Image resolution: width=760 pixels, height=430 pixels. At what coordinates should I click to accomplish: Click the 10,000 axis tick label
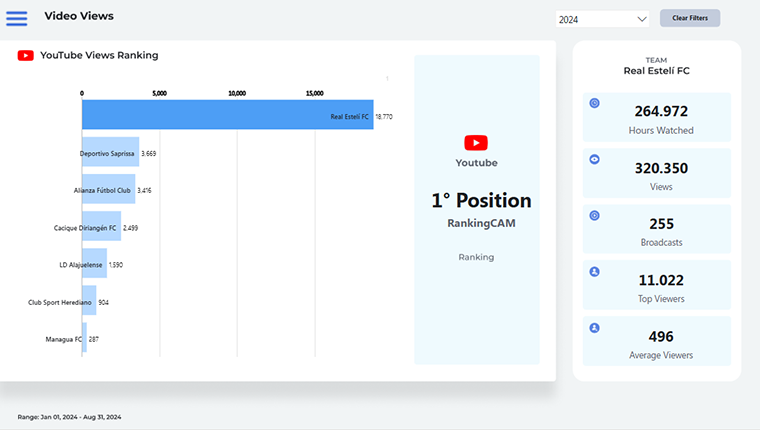[237, 94]
